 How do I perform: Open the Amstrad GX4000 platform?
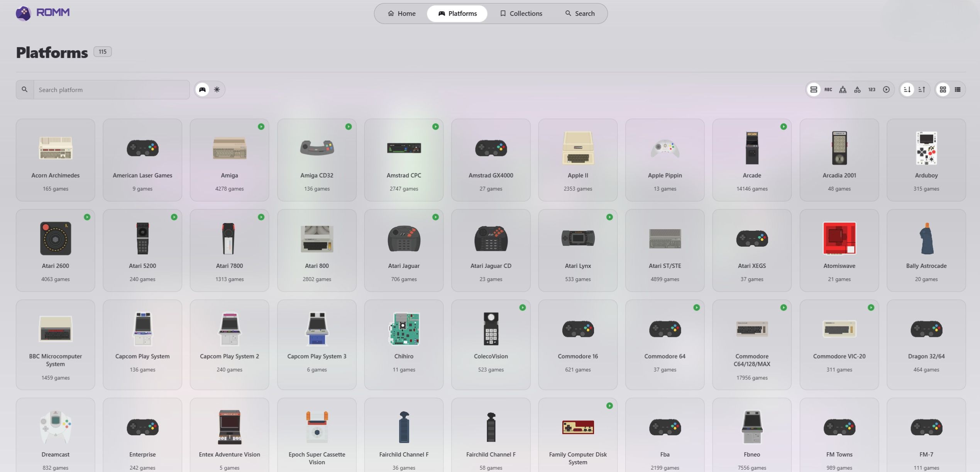coord(491,160)
